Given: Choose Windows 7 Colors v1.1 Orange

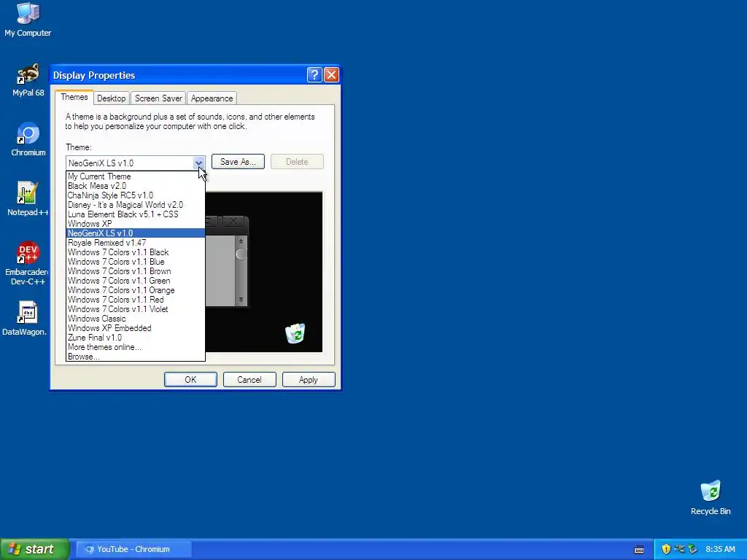Looking at the screenshot, I should 135,290.
